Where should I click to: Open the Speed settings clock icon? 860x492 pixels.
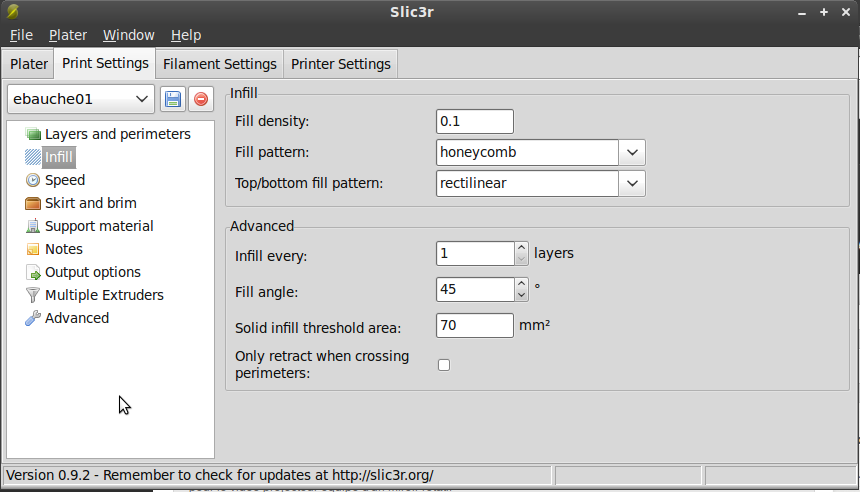click(33, 180)
